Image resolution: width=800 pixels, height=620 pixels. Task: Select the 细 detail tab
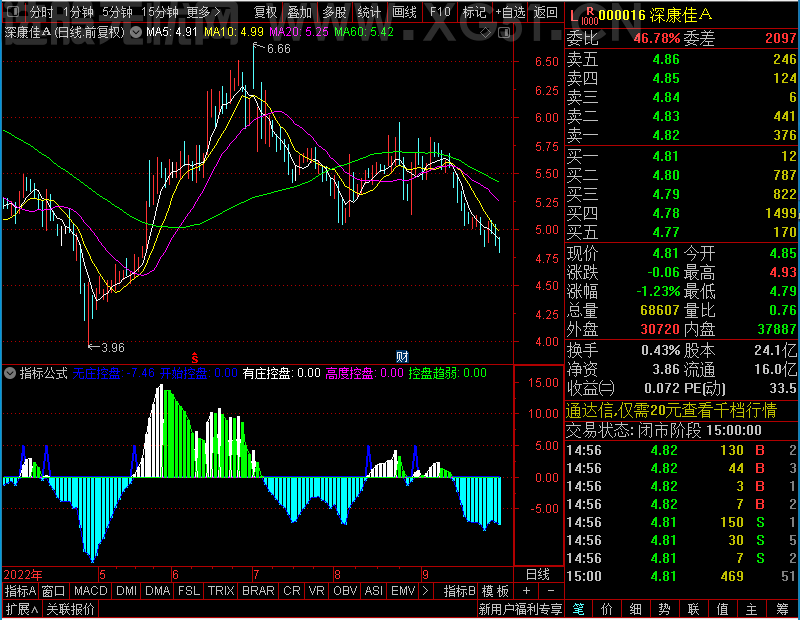pyautogui.click(x=635, y=609)
